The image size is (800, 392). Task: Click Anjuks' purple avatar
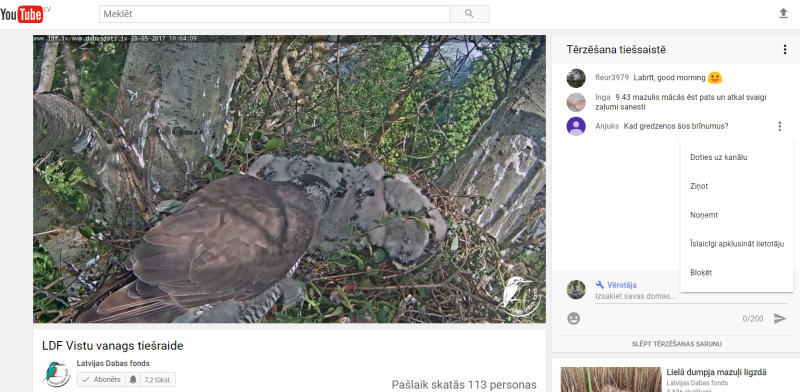(576, 126)
